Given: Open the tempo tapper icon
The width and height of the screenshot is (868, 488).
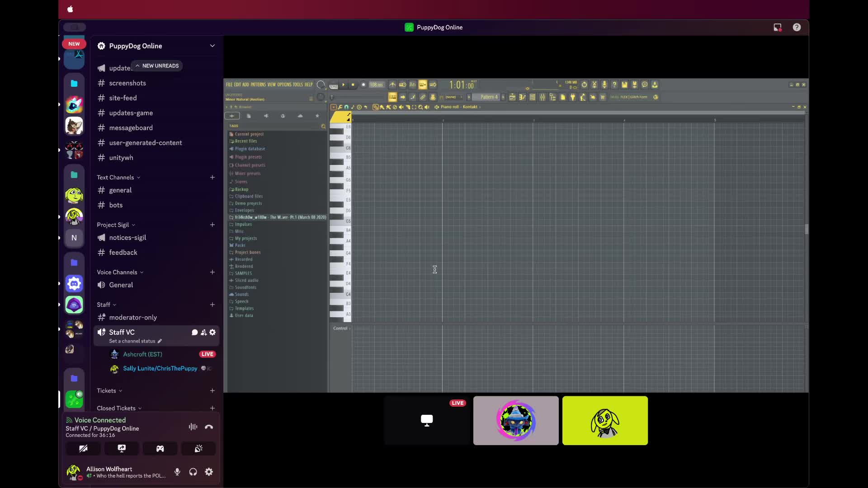Looking at the screenshot, I should pyautogui.click(x=583, y=97).
